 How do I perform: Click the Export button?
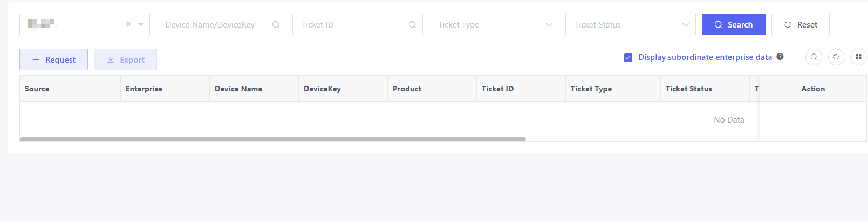click(x=125, y=60)
